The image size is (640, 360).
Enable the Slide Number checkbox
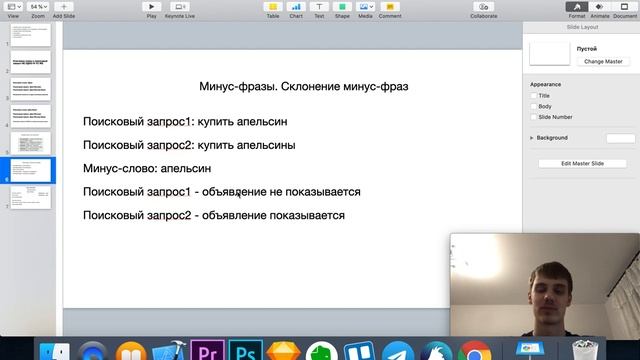coord(533,117)
